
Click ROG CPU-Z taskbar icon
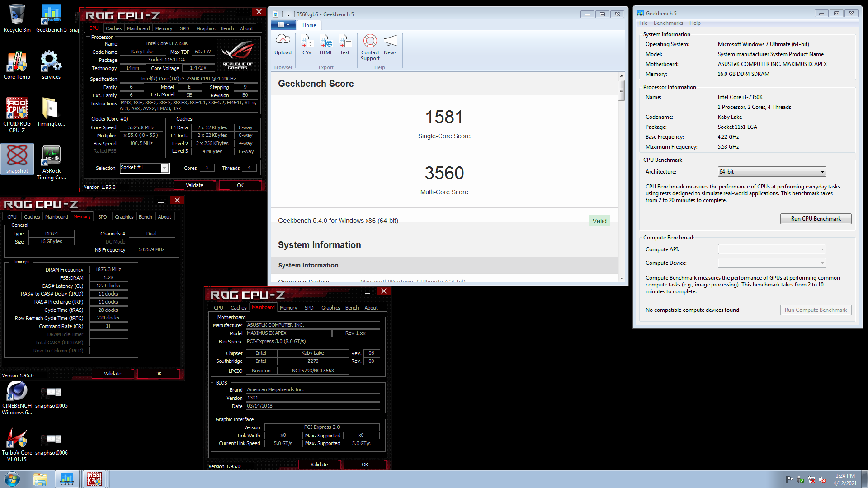[94, 479]
